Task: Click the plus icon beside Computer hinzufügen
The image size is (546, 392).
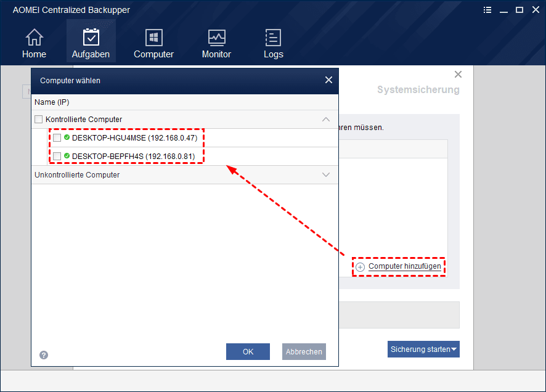Action: 360,267
